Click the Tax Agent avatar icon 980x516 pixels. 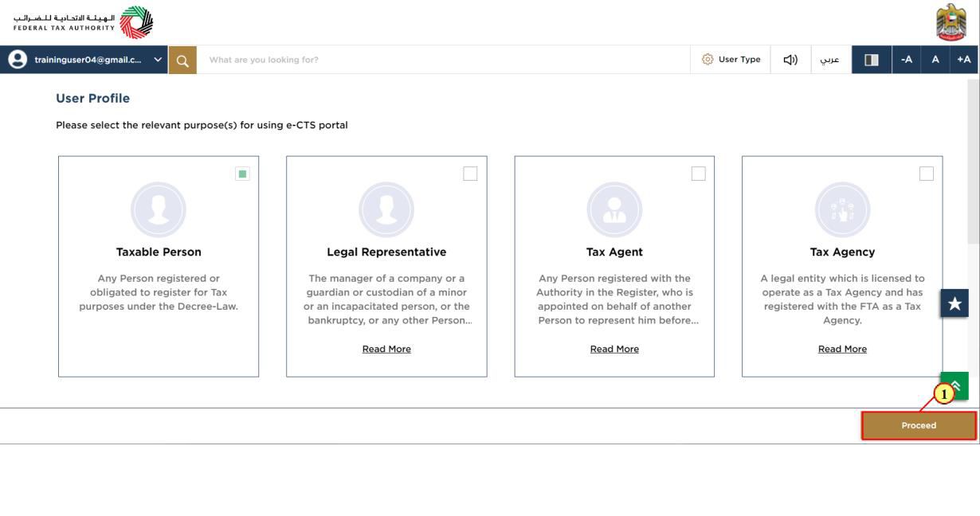click(614, 209)
